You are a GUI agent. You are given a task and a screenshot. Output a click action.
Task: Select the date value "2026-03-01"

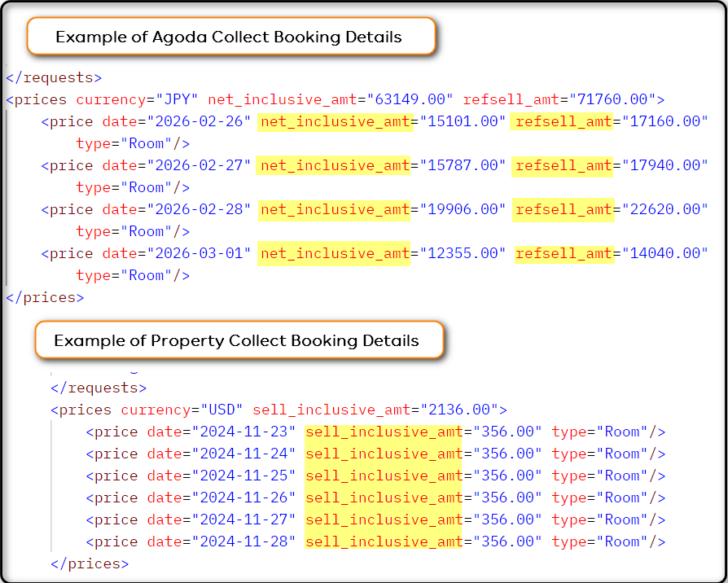click(x=199, y=254)
